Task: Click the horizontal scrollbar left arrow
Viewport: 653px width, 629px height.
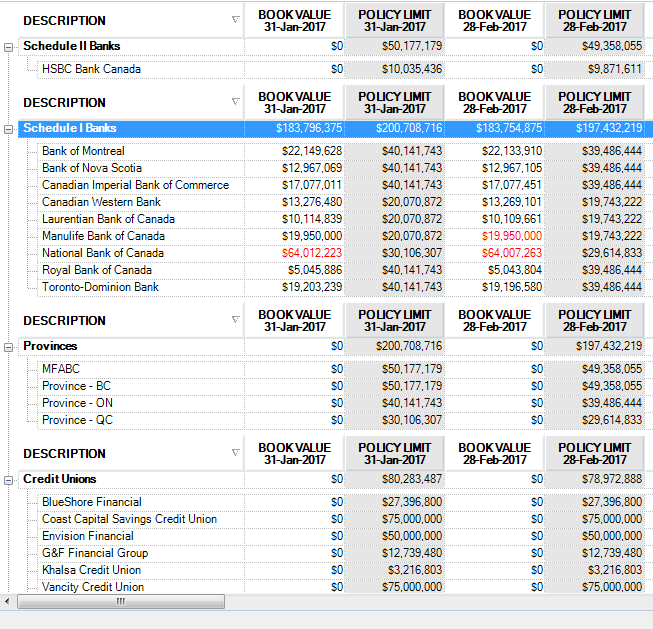Action: [x=9, y=601]
